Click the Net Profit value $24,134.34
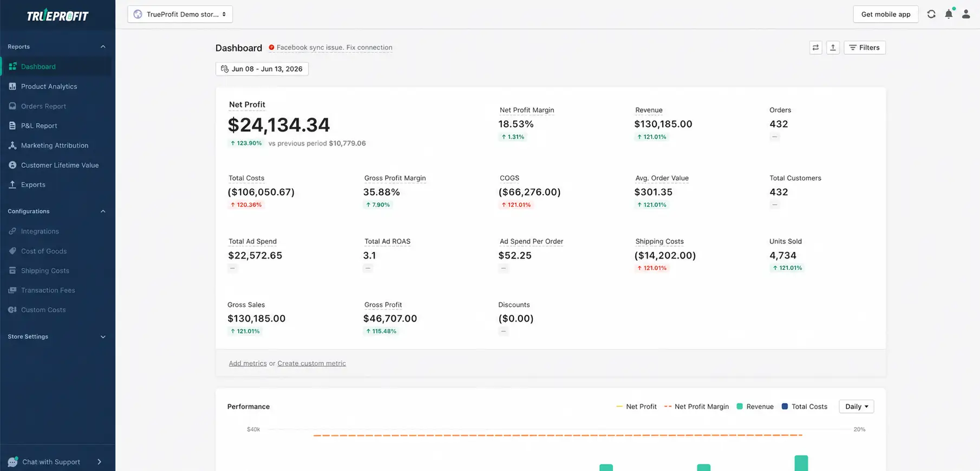Screen dimensions: 980x471 tap(279, 125)
